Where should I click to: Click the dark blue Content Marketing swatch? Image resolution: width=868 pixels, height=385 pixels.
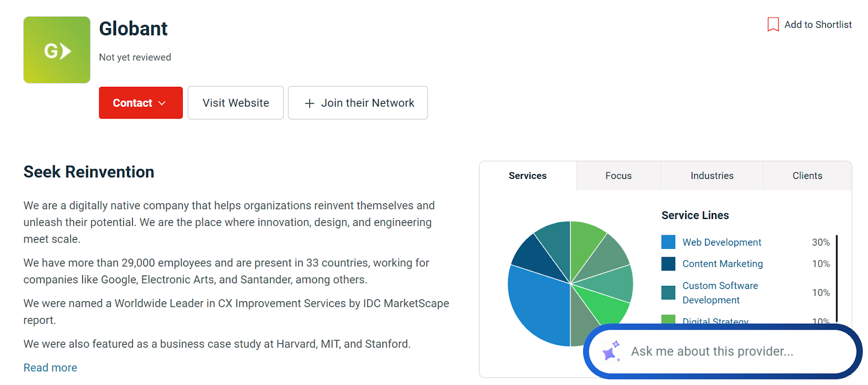click(x=668, y=264)
